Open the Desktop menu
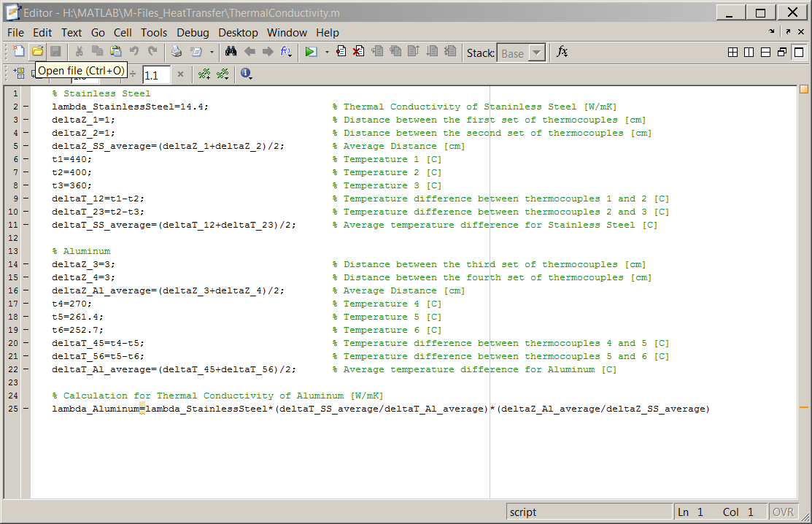Image resolution: width=812 pixels, height=524 pixels. click(238, 33)
